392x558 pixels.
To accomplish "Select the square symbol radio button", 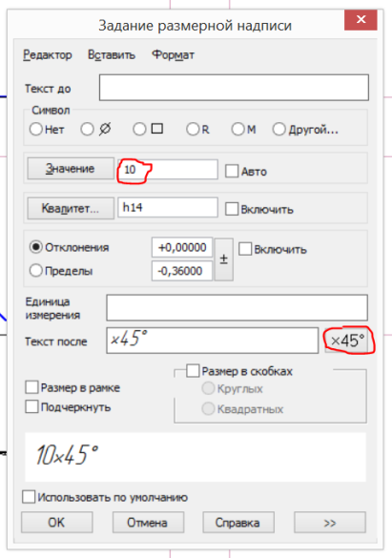I will tap(139, 129).
